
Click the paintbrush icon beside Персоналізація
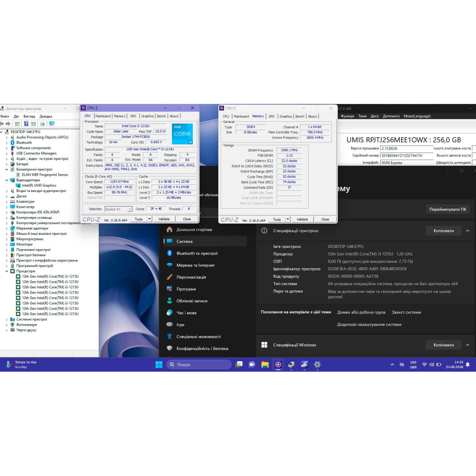169,277
